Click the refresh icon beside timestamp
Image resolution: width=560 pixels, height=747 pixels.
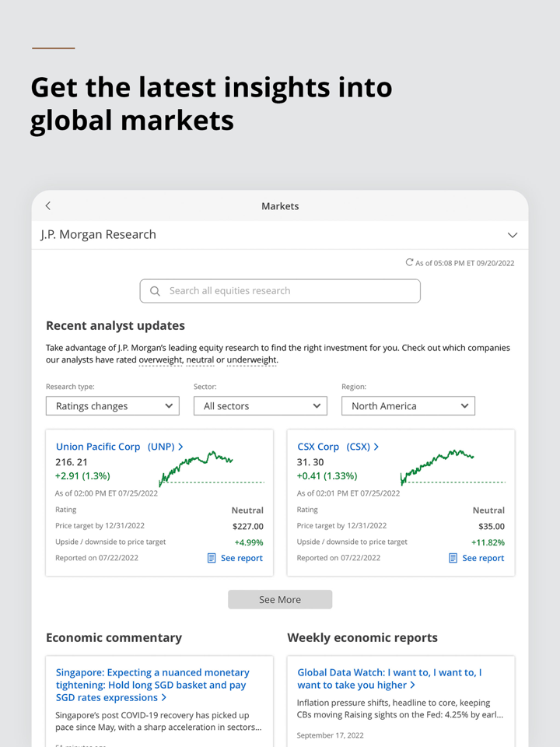(409, 263)
